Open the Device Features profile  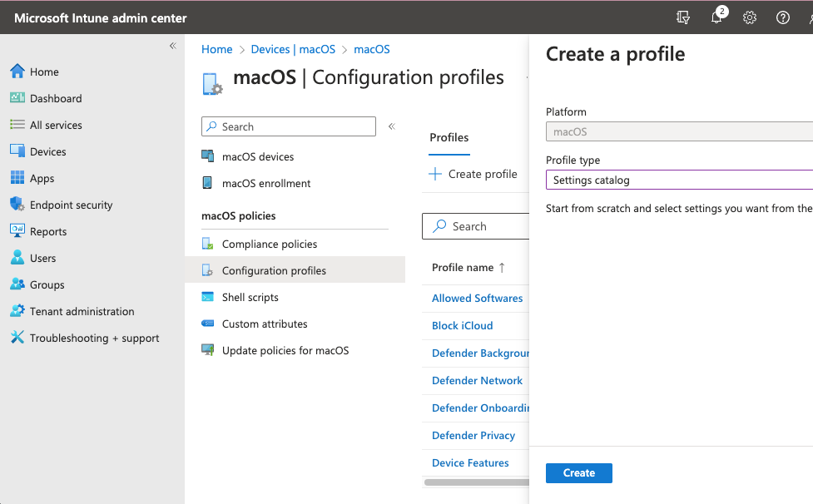[x=470, y=463]
